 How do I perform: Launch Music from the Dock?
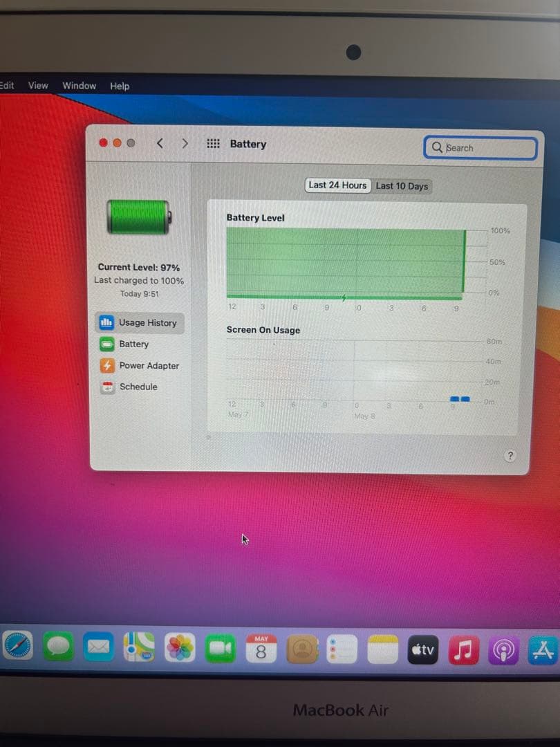[463, 649]
